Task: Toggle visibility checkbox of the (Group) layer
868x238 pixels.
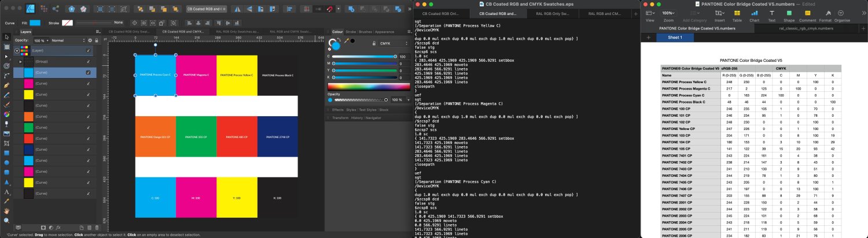Action: (x=88, y=61)
